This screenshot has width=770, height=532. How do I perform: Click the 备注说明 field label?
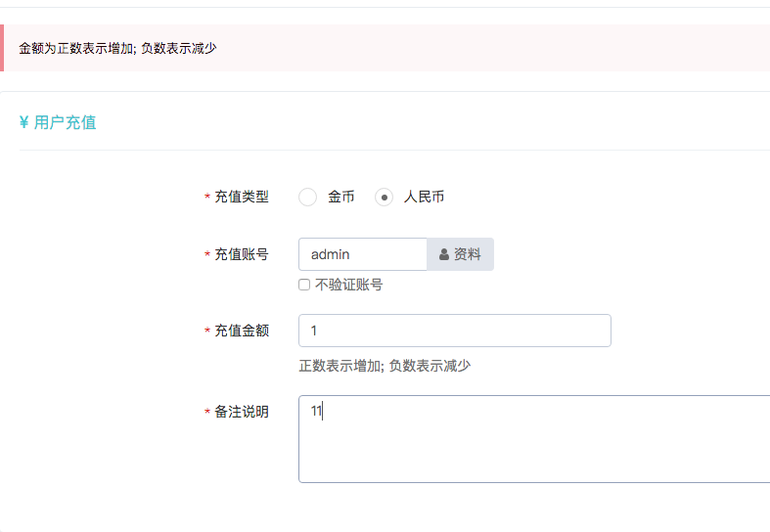pyautogui.click(x=242, y=412)
